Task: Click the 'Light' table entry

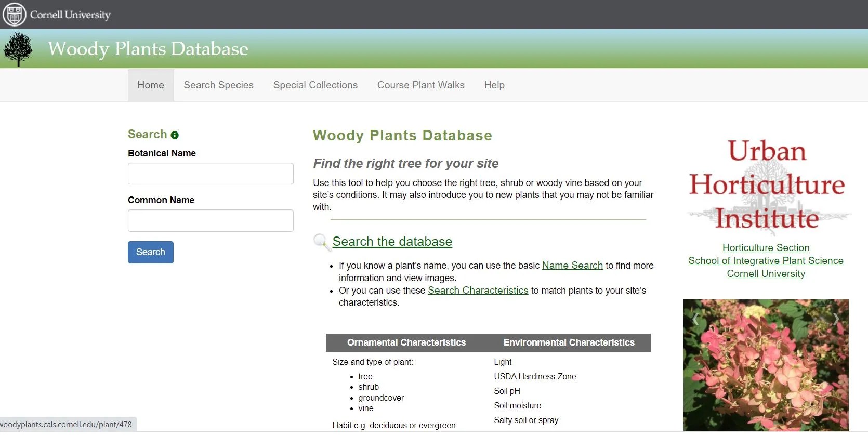Action: click(503, 362)
